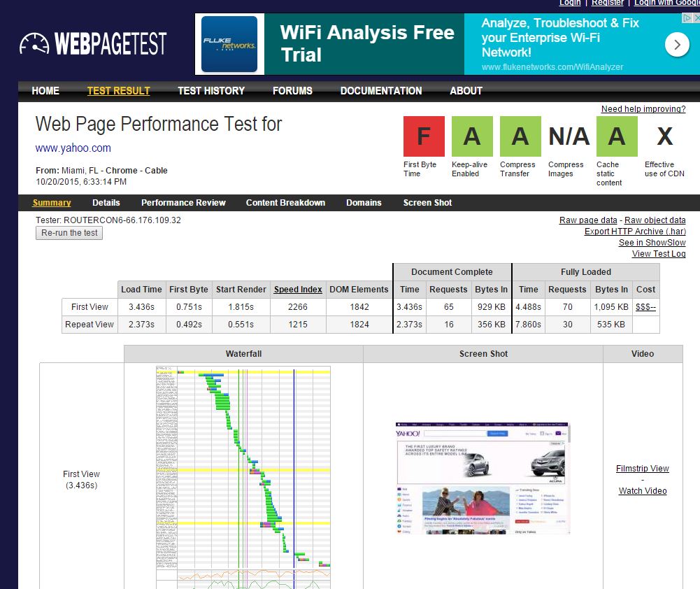Click the Document Complete table header

pyautogui.click(x=452, y=272)
